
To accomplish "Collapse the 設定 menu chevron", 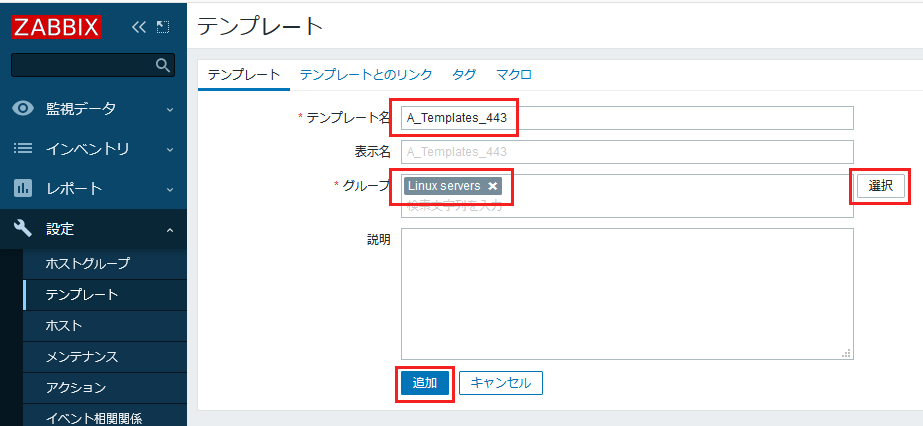I will tap(170, 230).
